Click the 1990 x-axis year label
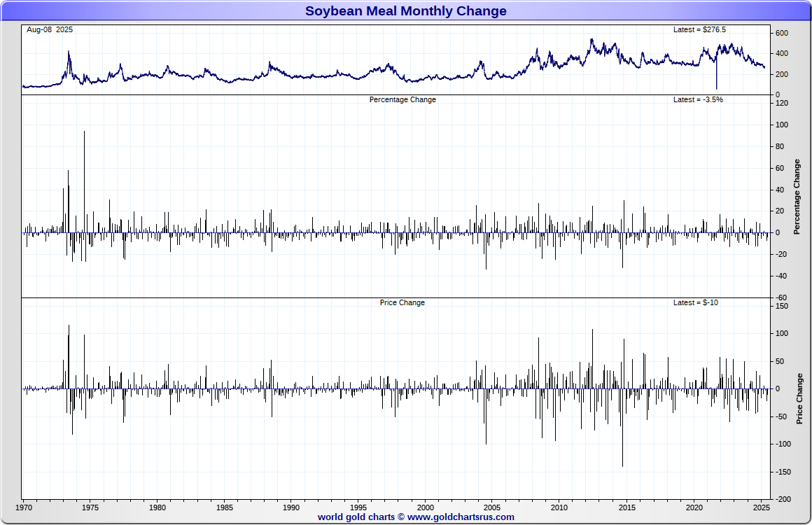Viewport: 812px width, 525px height. [291, 507]
